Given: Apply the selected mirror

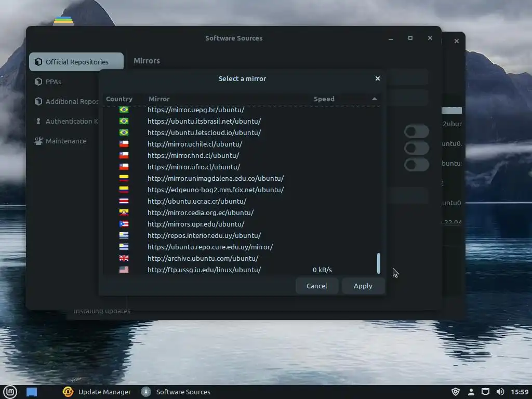Looking at the screenshot, I should coord(363,286).
